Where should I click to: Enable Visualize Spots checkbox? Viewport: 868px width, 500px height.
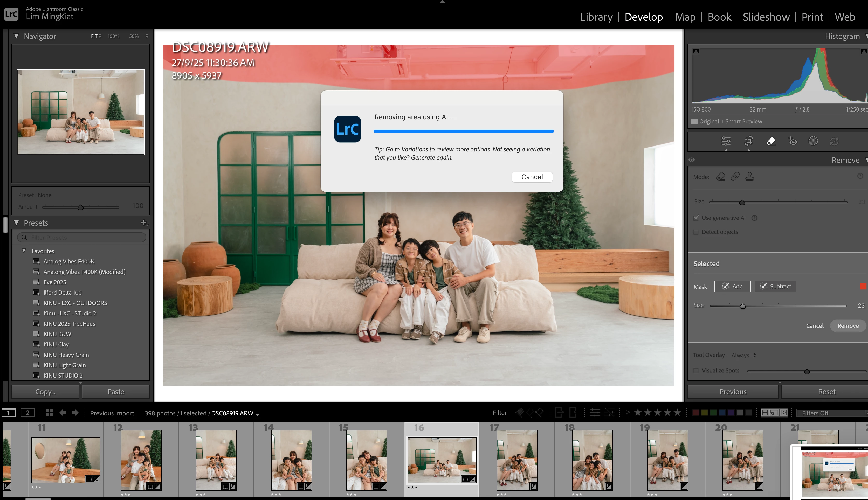696,371
